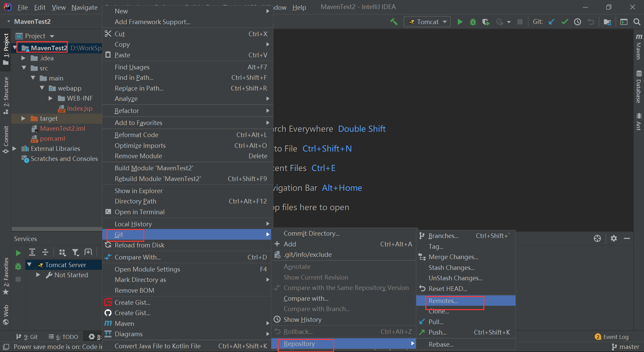
Task: Open the Maven context submenu
Action: (x=187, y=324)
